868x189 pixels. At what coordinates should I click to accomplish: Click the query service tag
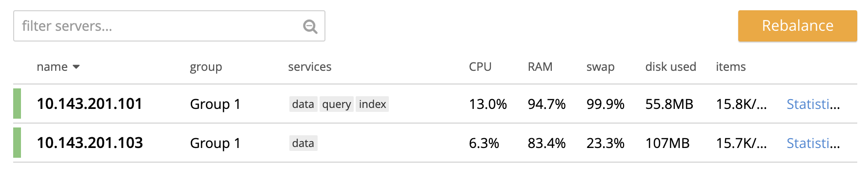(x=336, y=104)
